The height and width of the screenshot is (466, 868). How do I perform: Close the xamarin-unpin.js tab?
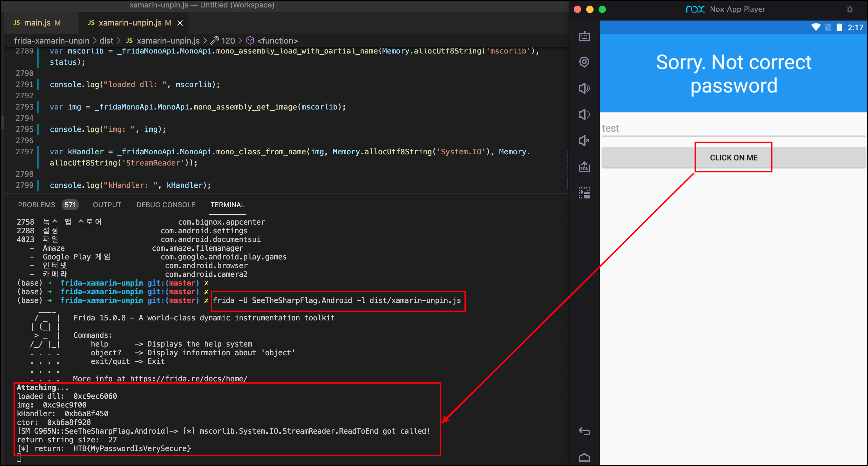(180, 23)
